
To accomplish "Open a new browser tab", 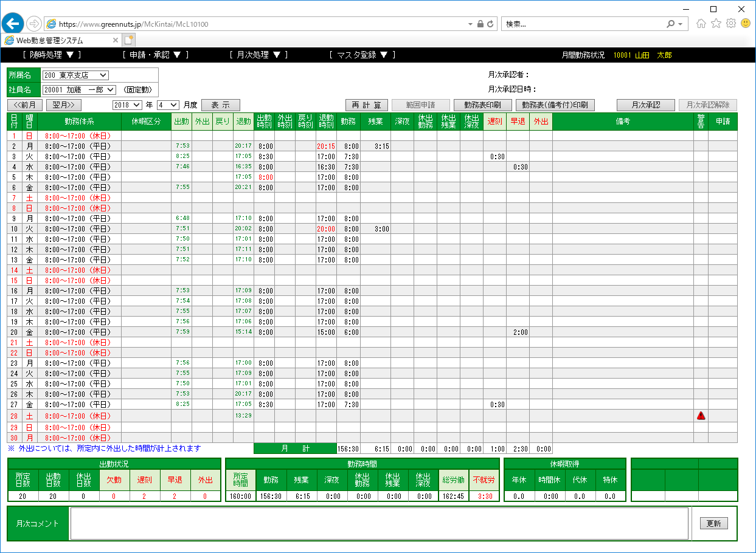I will tap(129, 40).
